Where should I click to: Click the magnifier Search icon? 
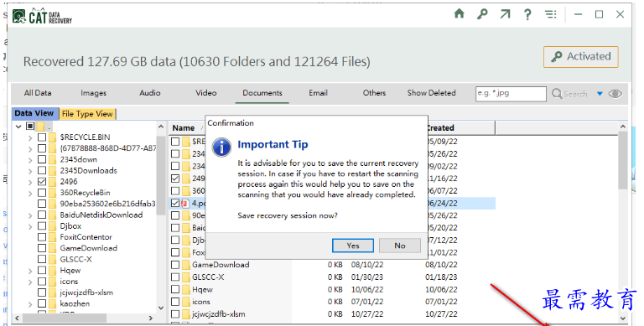[x=557, y=94]
